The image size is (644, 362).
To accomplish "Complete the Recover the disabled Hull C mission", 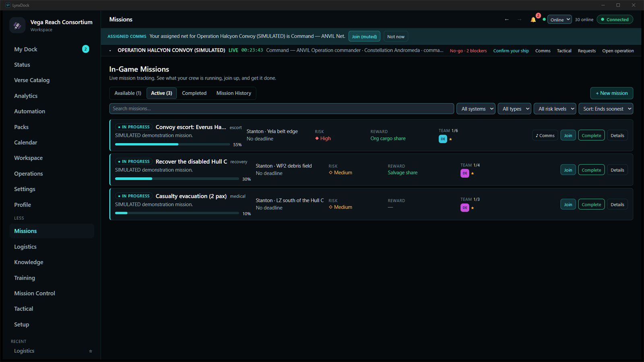I will 591,170.
